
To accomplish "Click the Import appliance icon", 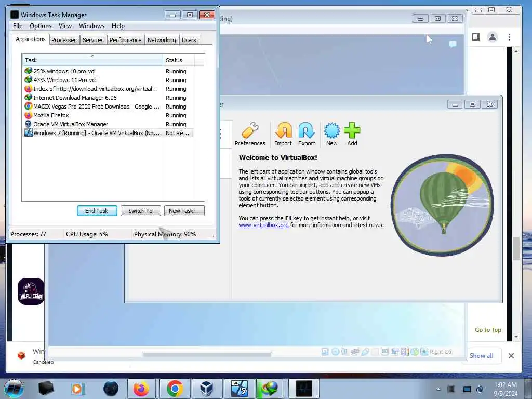I will (283, 135).
